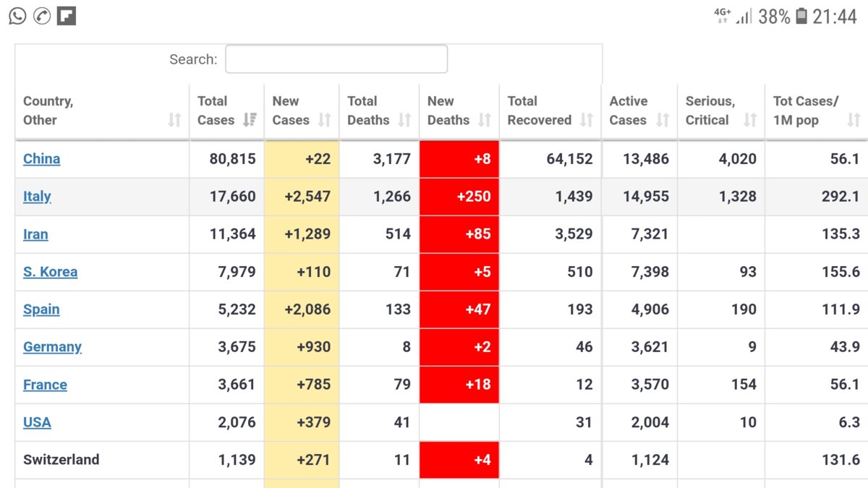Click Serious, Critical sort arrows
868x488 pixels.
(x=750, y=120)
